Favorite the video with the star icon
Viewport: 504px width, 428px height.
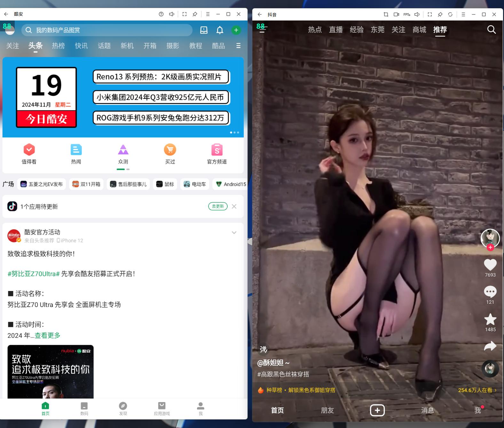490,319
